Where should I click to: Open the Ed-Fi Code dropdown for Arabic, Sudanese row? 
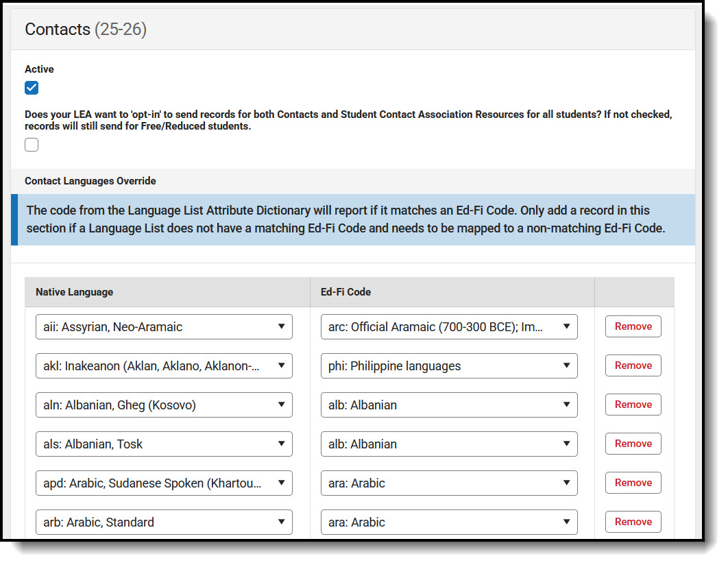click(x=449, y=483)
